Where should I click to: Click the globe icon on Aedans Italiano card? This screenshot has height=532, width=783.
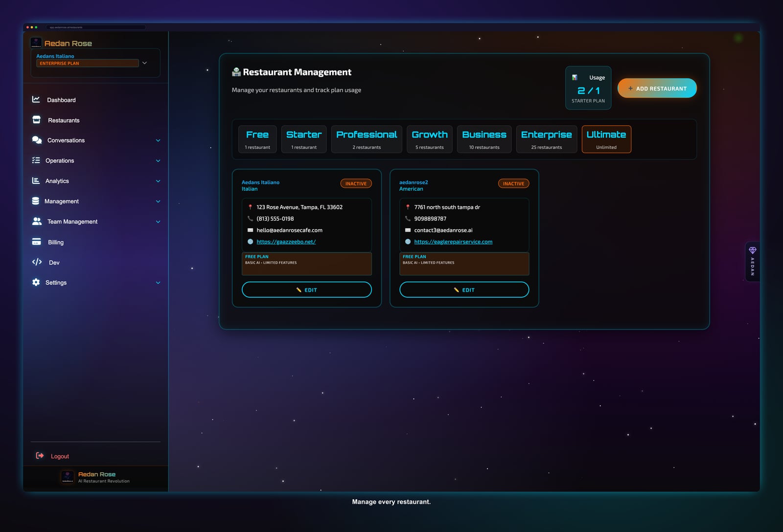[x=250, y=242]
